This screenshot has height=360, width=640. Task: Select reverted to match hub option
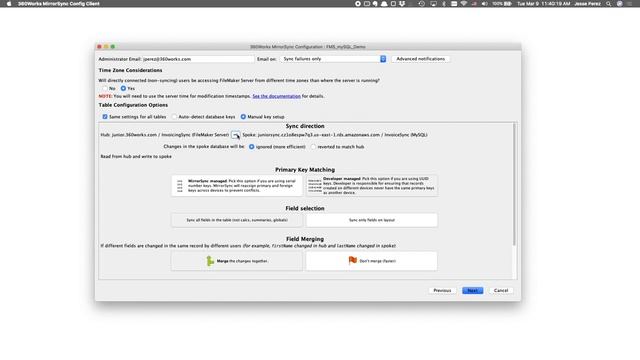point(313,147)
